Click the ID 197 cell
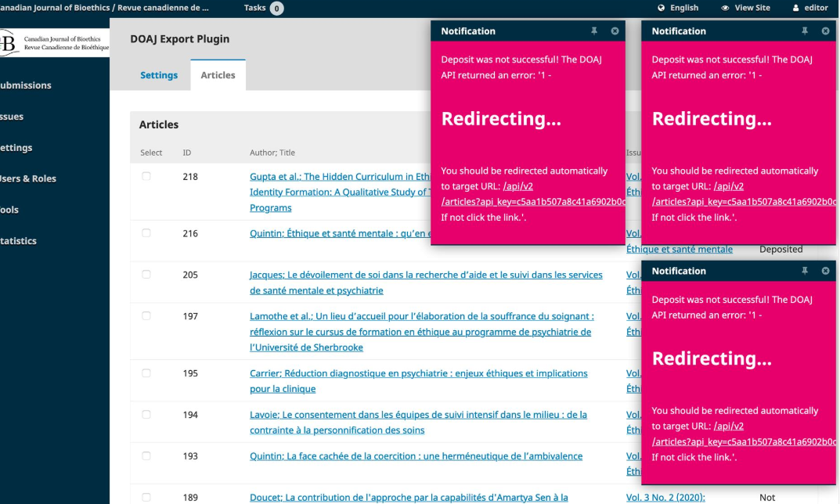Viewport: 840px width, 504px height. click(190, 316)
